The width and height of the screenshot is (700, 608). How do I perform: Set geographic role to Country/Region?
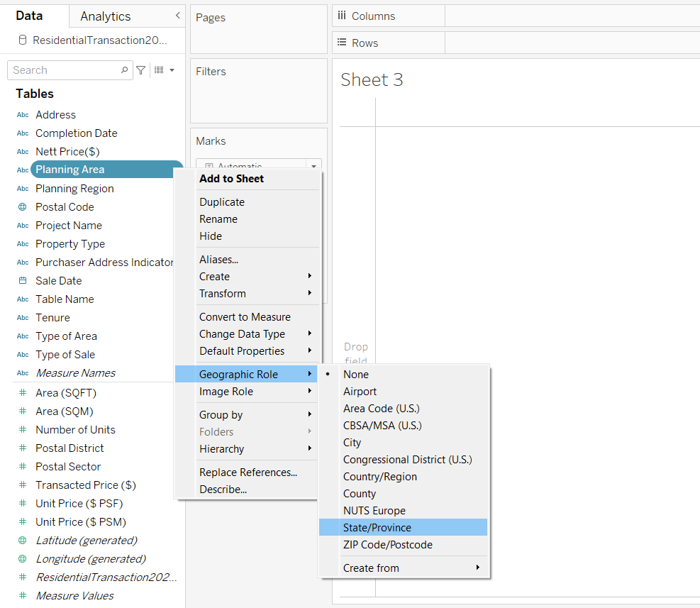click(x=380, y=477)
